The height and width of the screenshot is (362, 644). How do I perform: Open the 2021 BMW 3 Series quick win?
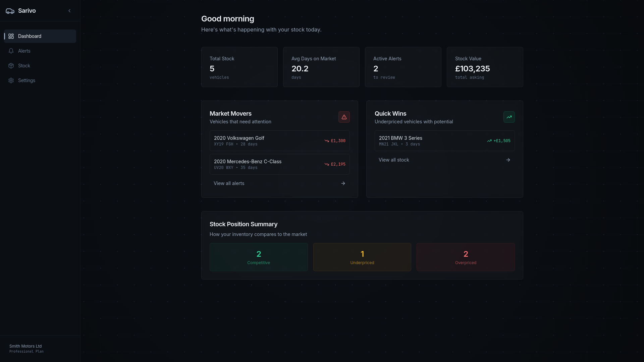(444, 140)
